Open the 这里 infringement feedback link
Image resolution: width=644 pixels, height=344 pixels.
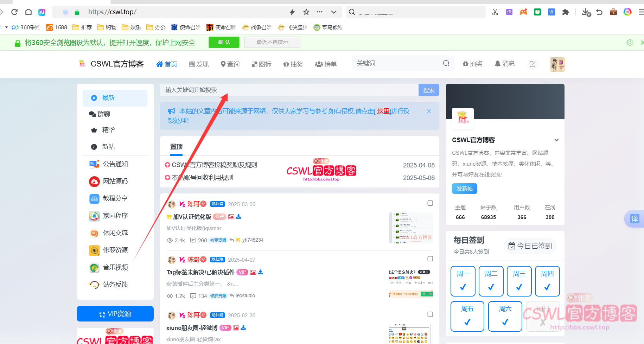[383, 111]
